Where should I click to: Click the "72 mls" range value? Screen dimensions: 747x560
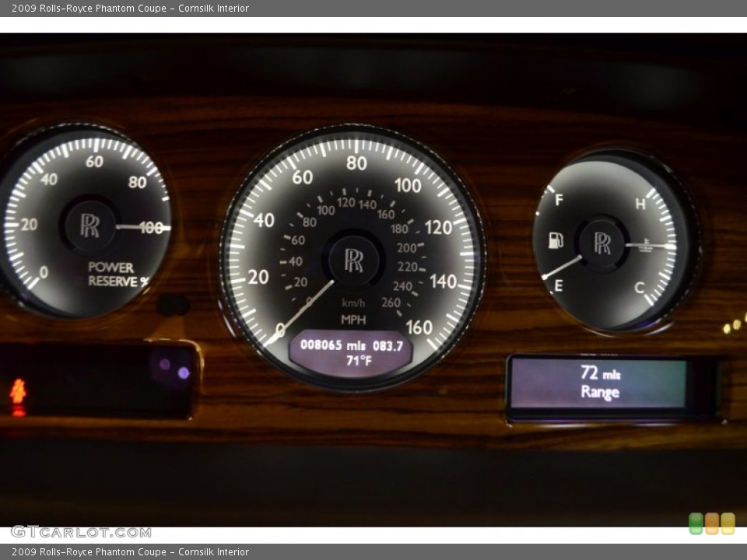600,373
